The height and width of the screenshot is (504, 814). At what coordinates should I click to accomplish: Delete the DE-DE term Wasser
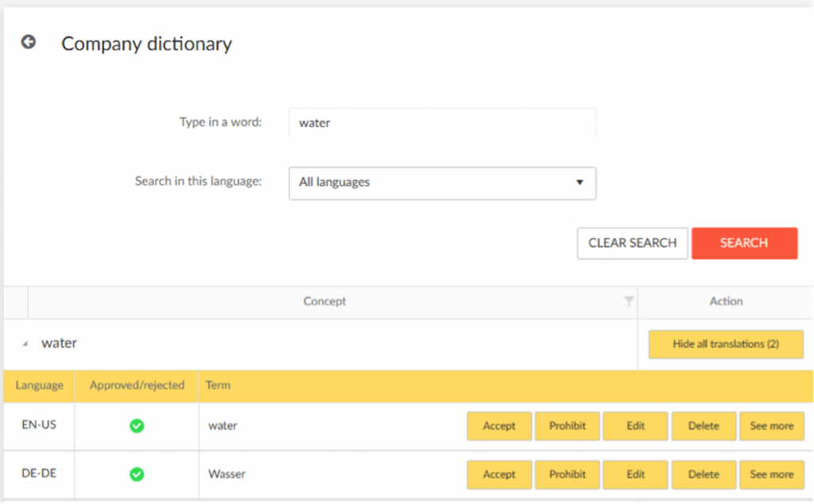coord(704,475)
